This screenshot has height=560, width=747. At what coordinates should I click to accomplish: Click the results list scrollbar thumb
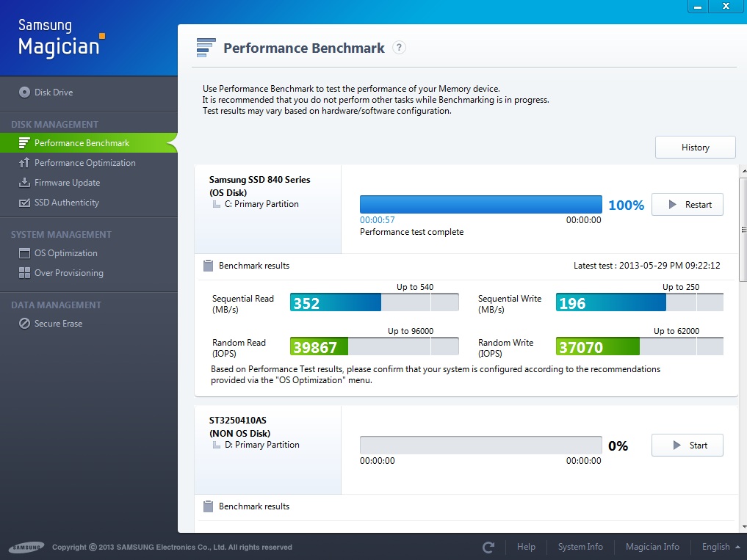coord(743,230)
